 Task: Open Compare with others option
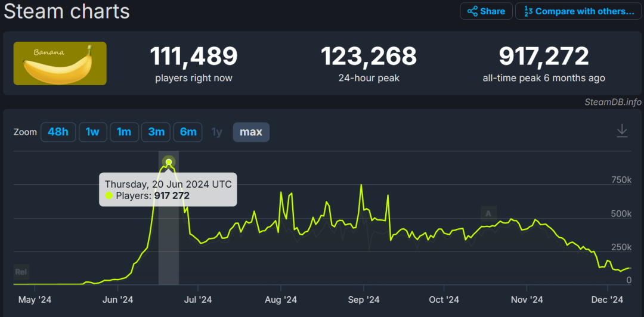tap(578, 11)
